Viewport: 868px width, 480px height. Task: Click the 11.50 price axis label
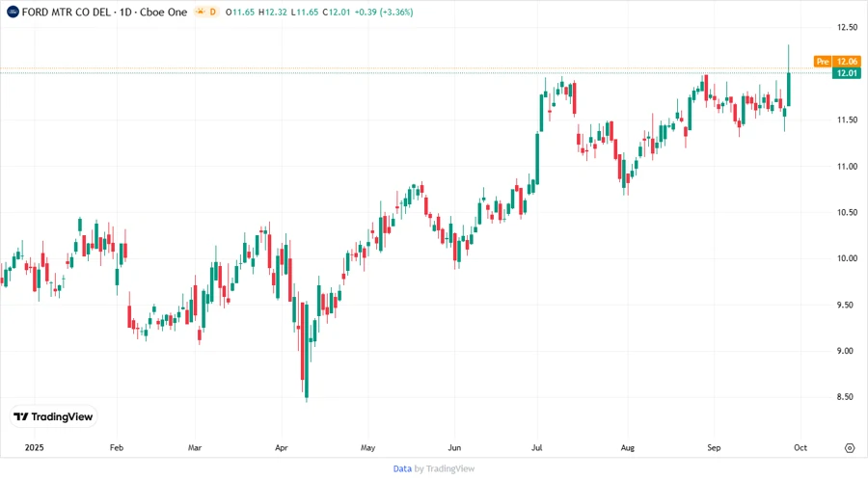(x=847, y=120)
